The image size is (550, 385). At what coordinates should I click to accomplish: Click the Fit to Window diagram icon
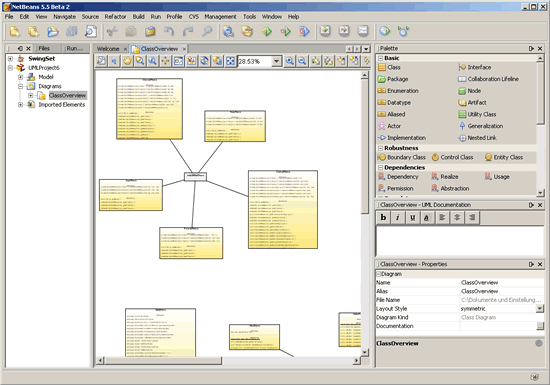[x=230, y=61]
